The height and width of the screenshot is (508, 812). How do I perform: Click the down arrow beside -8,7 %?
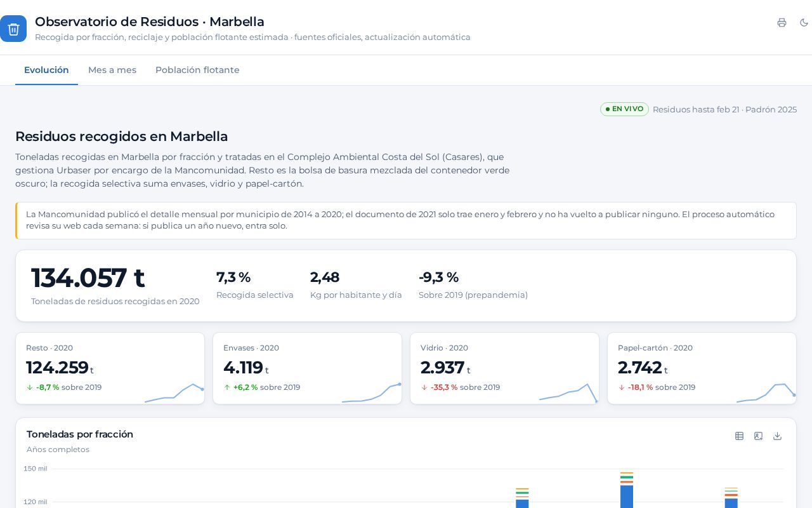click(30, 387)
